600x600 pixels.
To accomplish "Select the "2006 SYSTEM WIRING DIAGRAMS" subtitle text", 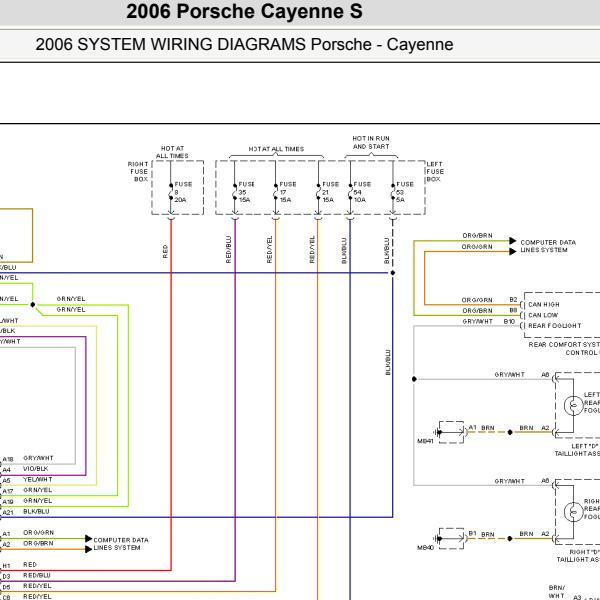I will point(171,44).
